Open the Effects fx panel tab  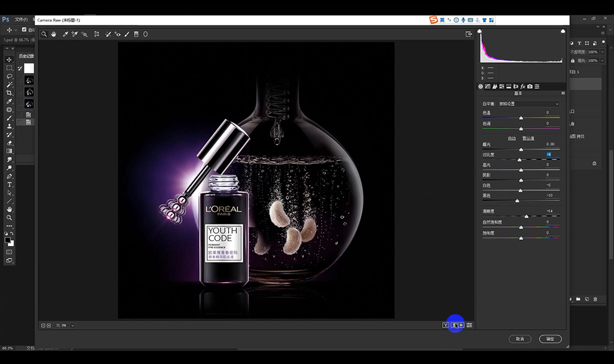(523, 86)
